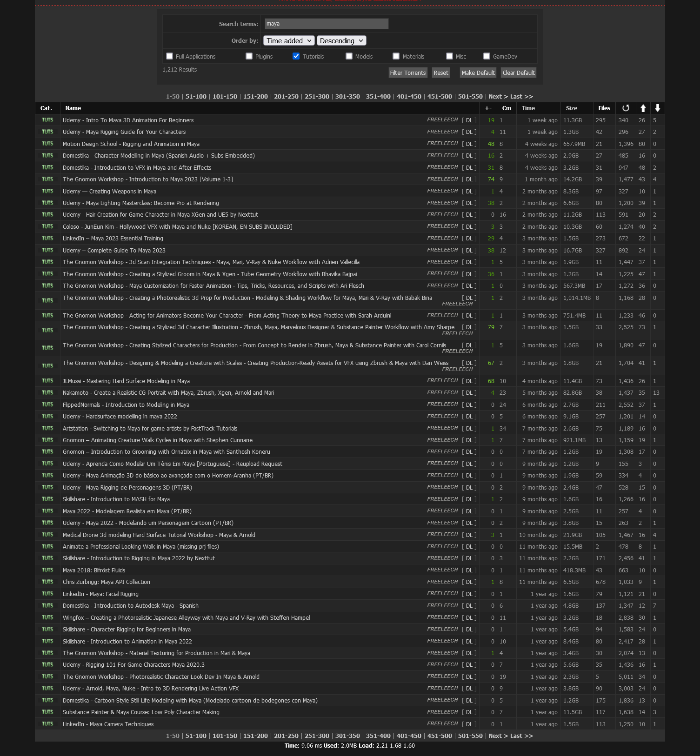Click TUTS icon for LinkedIn Maya Facial Rigging
Image resolution: width=700 pixels, height=756 pixels.
[x=47, y=594]
